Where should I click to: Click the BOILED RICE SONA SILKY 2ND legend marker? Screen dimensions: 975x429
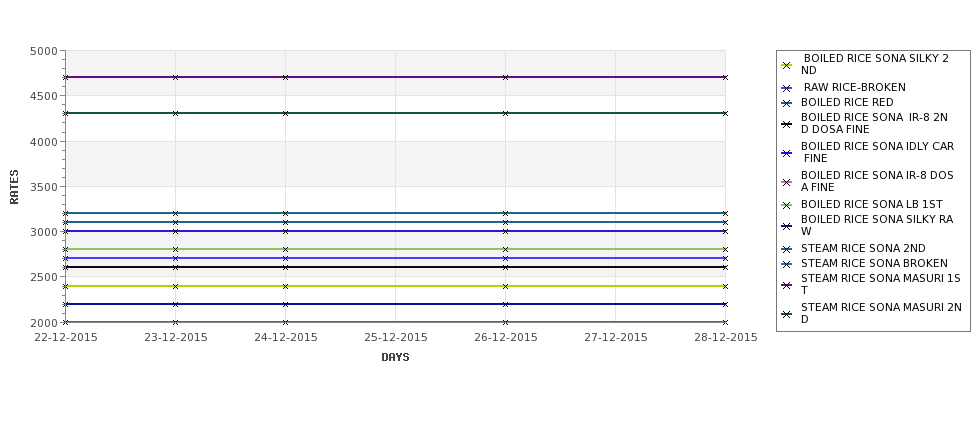(x=787, y=65)
